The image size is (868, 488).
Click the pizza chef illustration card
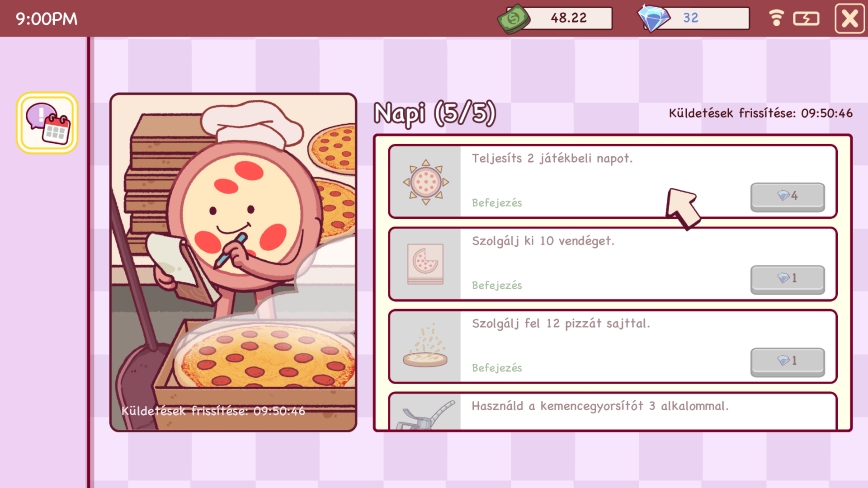[x=233, y=263]
